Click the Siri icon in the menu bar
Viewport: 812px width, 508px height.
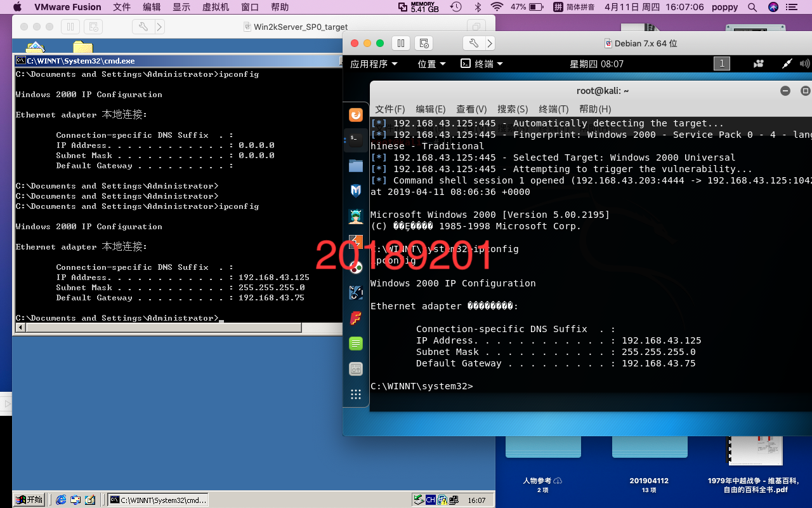coord(773,7)
